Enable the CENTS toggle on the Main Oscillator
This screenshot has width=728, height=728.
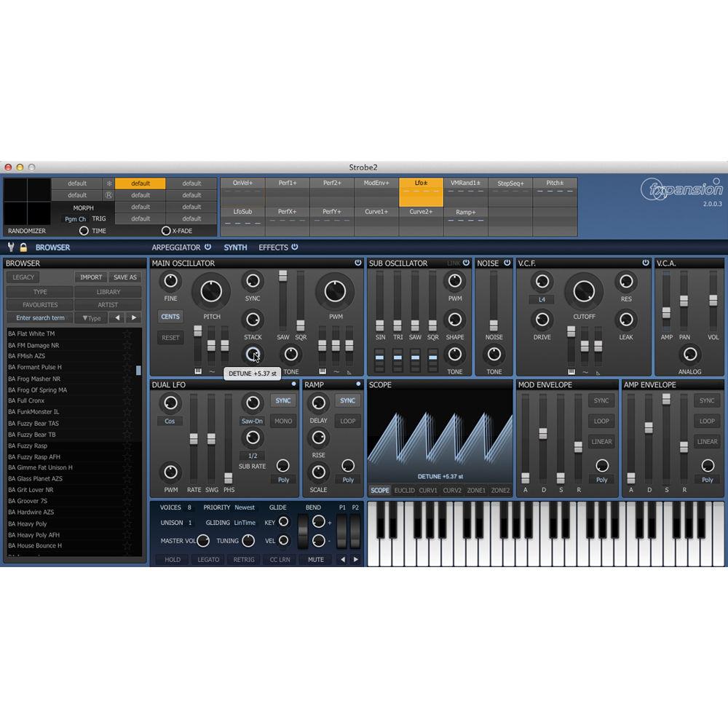click(x=170, y=317)
